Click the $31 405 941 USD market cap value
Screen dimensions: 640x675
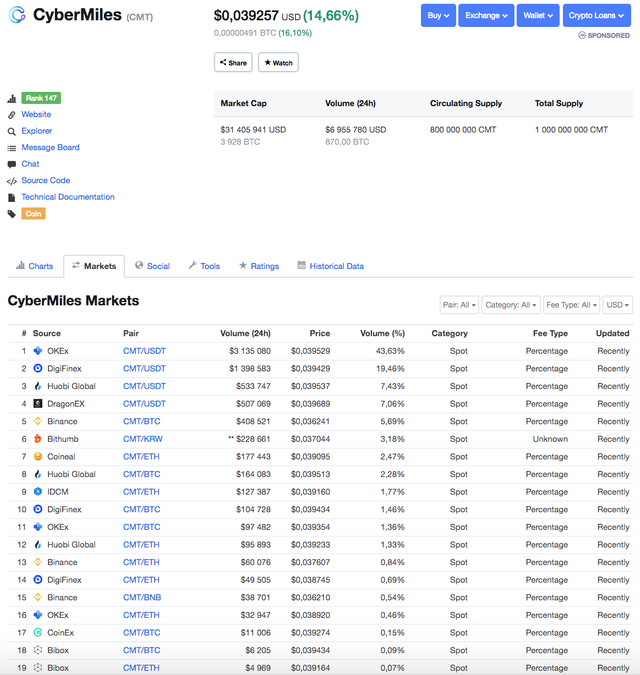[253, 130]
